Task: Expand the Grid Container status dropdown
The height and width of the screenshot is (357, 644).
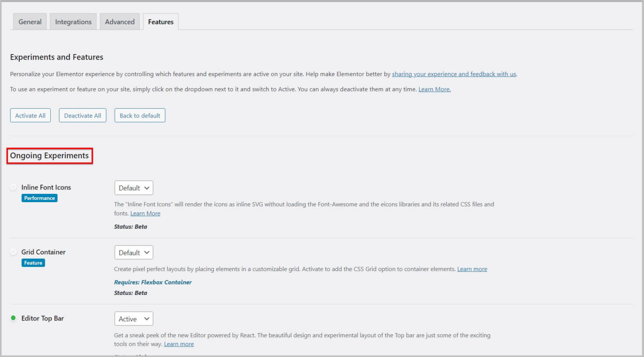Action: pos(134,253)
